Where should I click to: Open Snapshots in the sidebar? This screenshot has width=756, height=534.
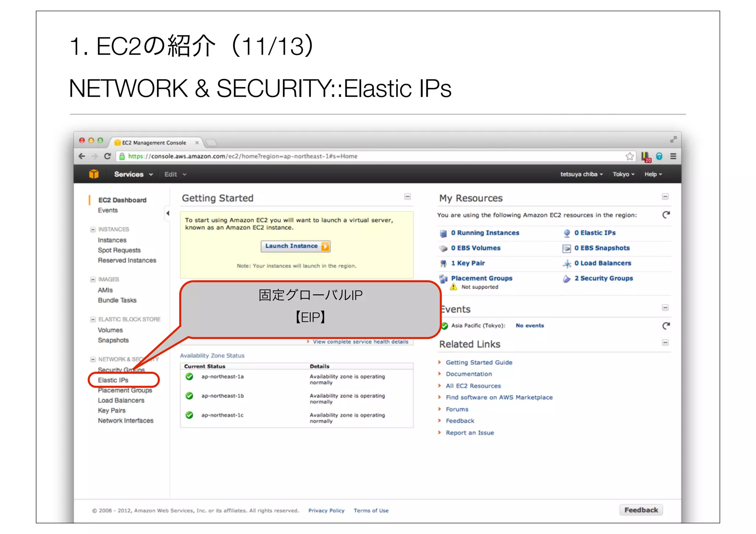[113, 340]
